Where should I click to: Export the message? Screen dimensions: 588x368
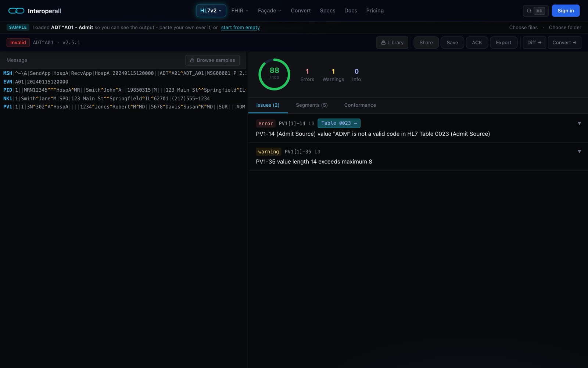tap(503, 43)
